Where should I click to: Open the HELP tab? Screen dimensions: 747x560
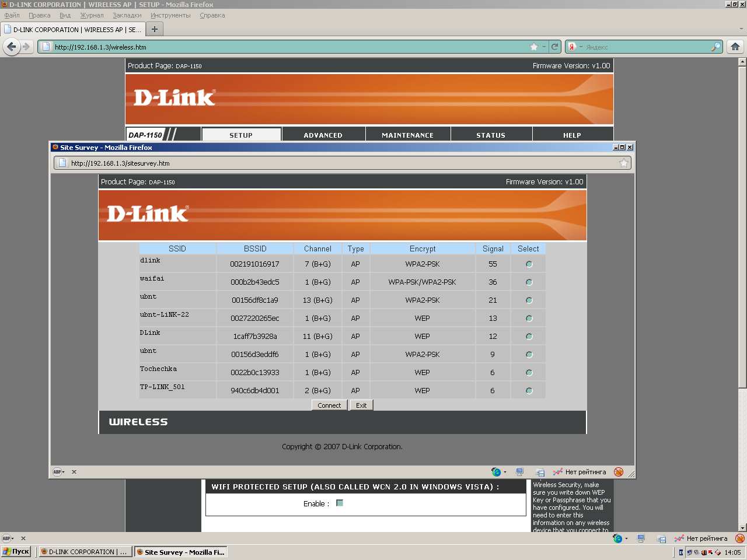click(x=573, y=135)
